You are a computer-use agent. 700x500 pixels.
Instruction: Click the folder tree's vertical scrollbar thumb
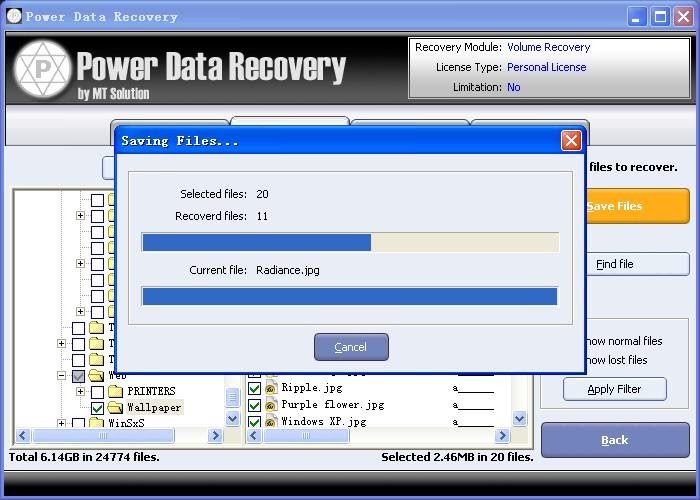click(x=233, y=397)
